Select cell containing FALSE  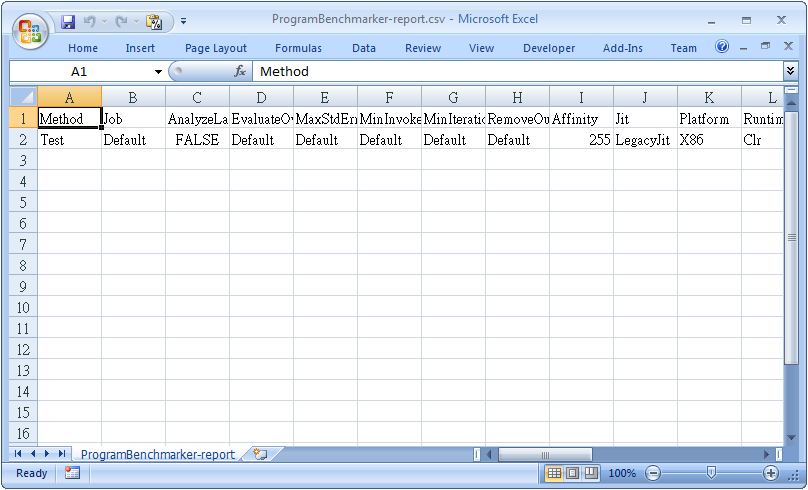pyautogui.click(x=197, y=140)
